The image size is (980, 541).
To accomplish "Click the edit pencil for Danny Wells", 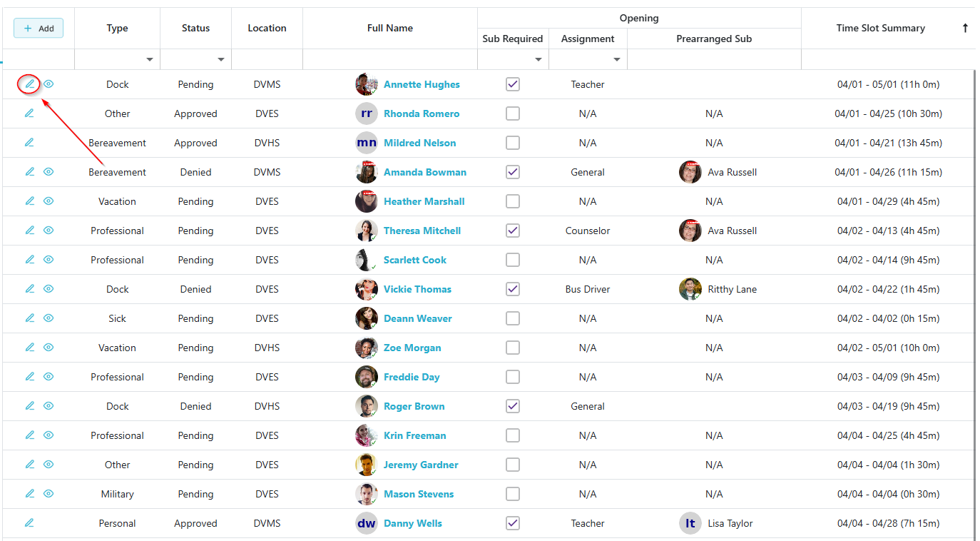I will point(29,523).
